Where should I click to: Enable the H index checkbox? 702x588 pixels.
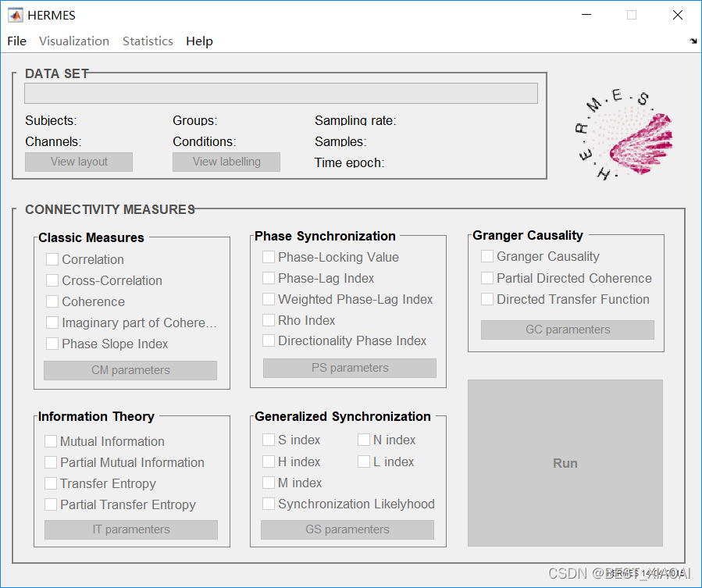[268, 461]
